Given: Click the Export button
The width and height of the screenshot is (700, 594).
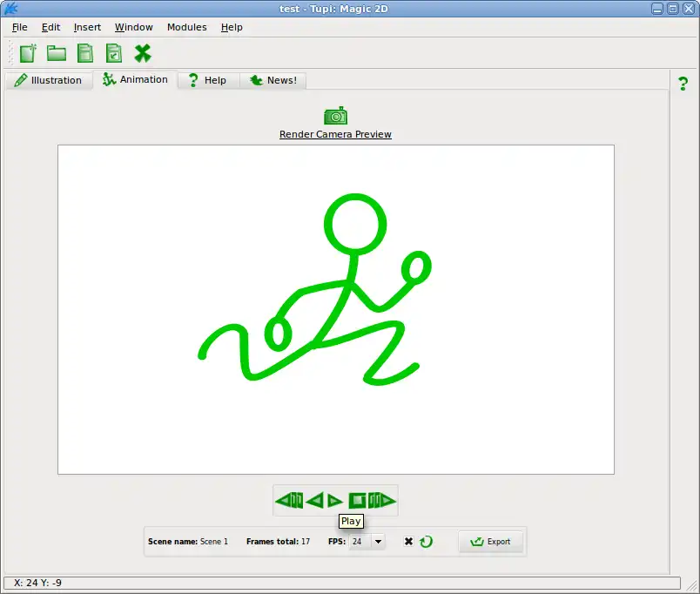Looking at the screenshot, I should tap(490, 541).
